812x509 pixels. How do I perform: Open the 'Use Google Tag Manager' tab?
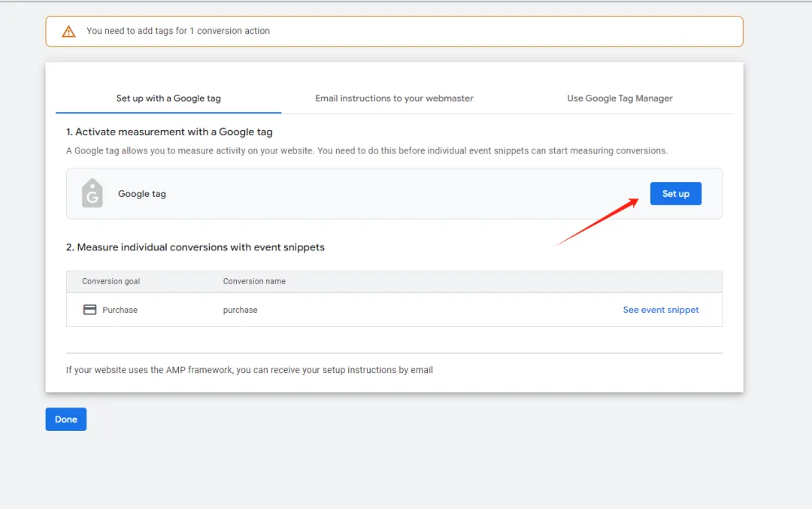(620, 98)
